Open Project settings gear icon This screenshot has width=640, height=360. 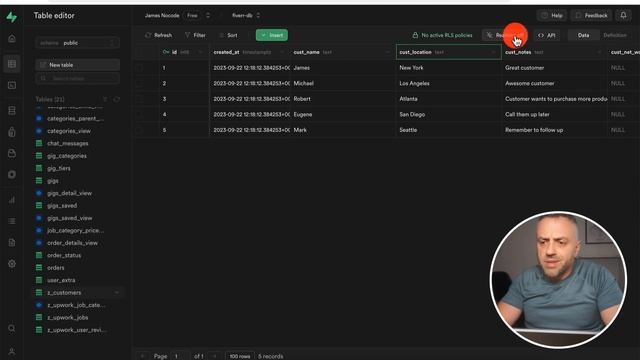[x=12, y=264]
